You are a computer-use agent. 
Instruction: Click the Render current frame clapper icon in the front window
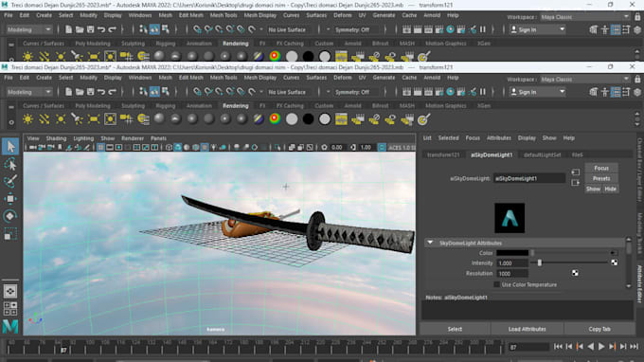coord(418,92)
